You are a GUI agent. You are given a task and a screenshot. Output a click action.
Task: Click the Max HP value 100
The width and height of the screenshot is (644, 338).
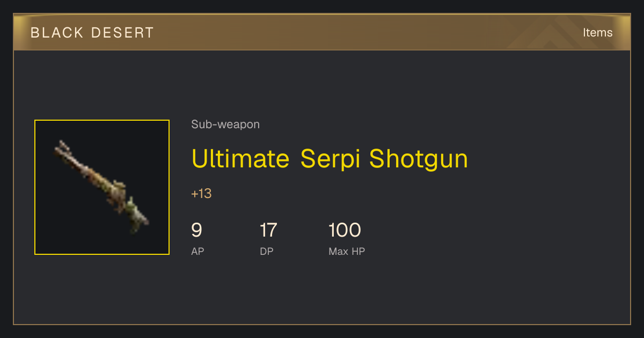(345, 230)
